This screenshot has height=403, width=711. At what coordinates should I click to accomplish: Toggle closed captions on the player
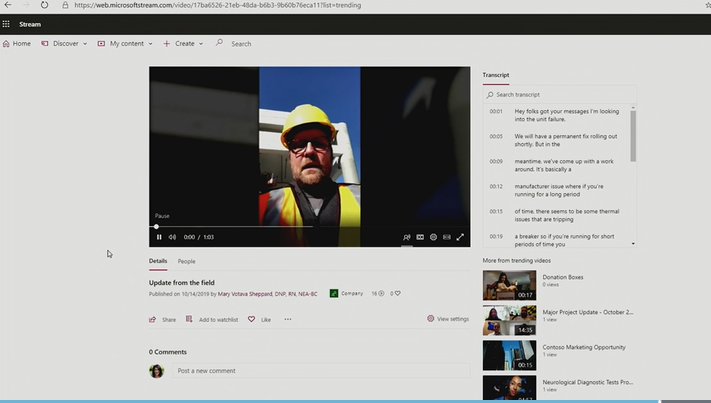[420, 237]
